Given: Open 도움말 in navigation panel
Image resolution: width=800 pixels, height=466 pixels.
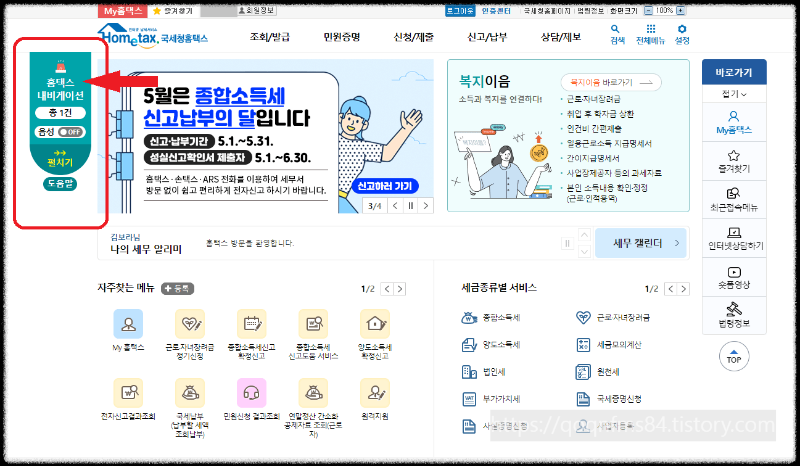Looking at the screenshot, I should (x=60, y=184).
